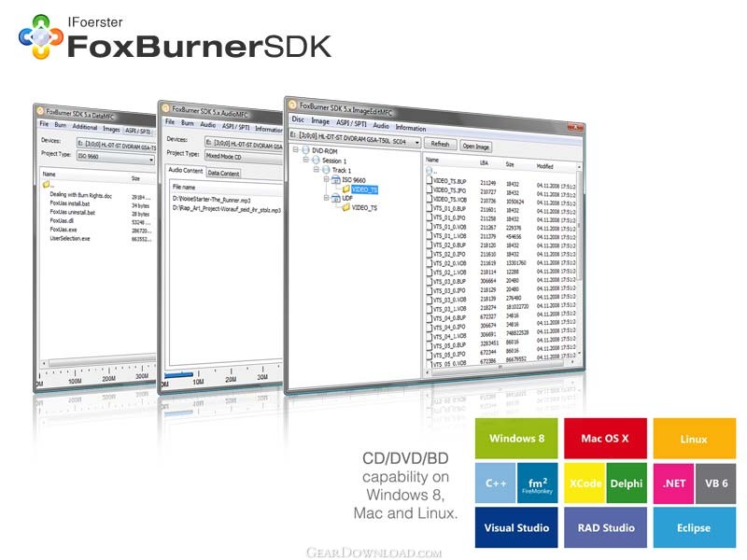
Task: Open the ISO 9660 Project Type dropdown
Action: pos(151,160)
